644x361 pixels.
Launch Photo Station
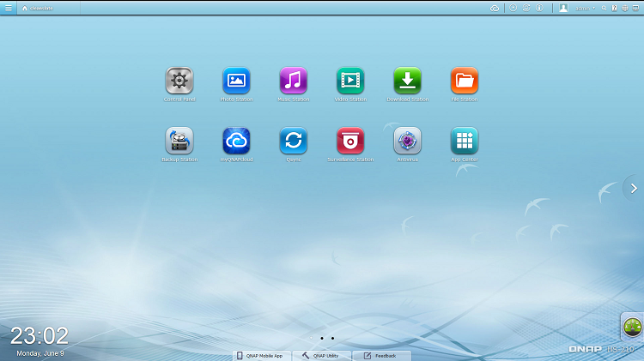pos(236,81)
